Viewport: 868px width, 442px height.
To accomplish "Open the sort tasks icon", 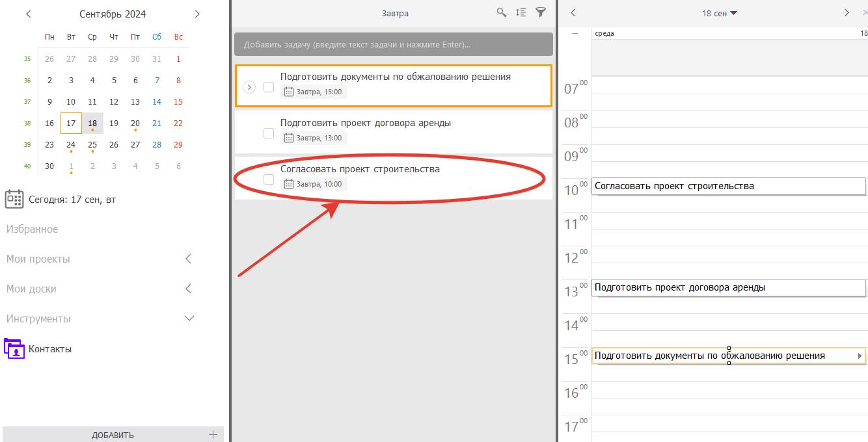I will (x=521, y=12).
